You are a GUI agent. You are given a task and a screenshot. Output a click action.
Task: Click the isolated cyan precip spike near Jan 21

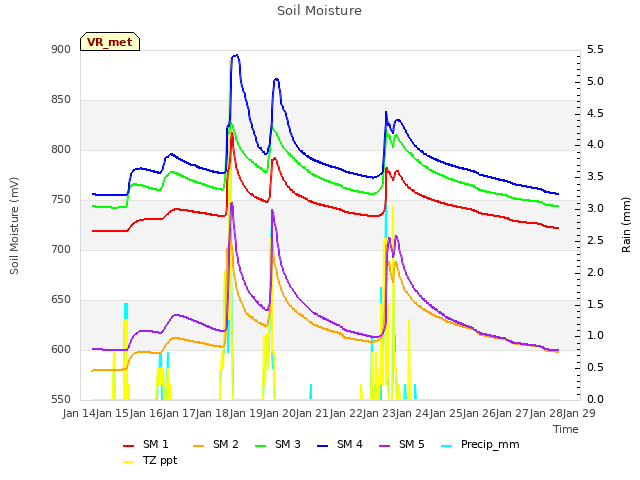(x=311, y=391)
